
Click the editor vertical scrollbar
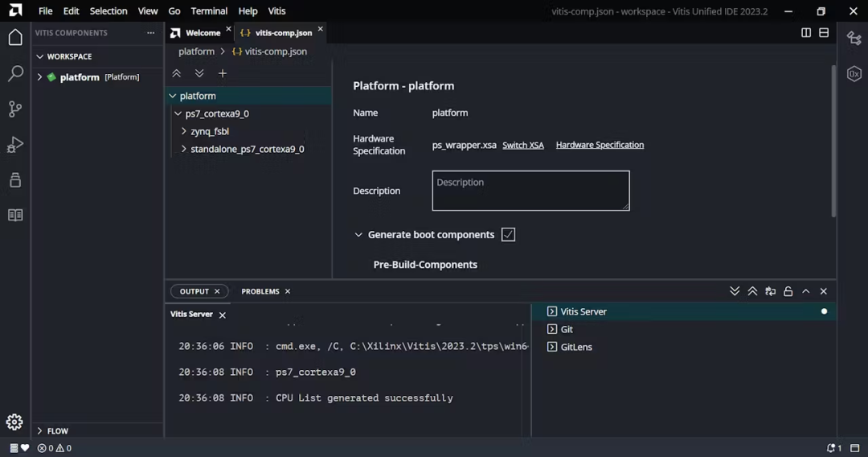tap(833, 142)
